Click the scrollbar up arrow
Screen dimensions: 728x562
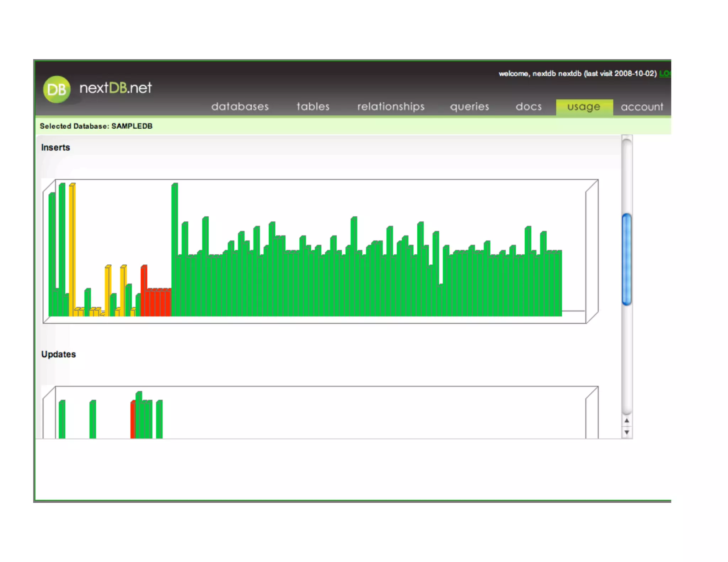coord(627,421)
